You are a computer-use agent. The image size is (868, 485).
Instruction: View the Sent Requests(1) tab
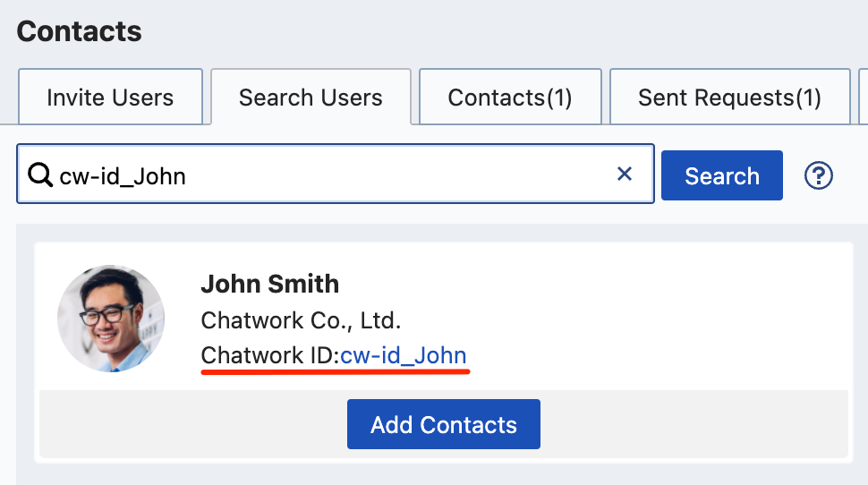tap(729, 97)
